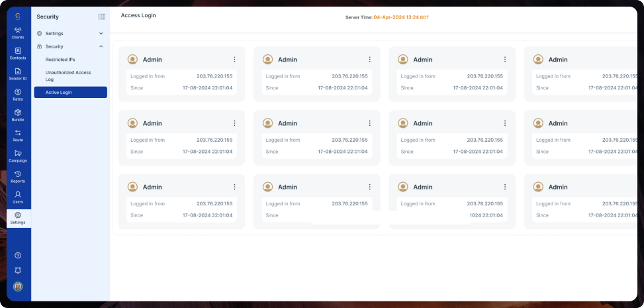Image resolution: width=644 pixels, height=308 pixels.
Task: Open the Route arrows icon
Action: click(x=18, y=132)
